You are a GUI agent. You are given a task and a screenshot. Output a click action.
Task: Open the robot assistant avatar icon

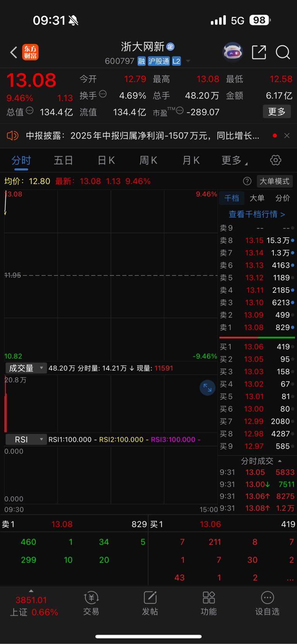coord(232,52)
